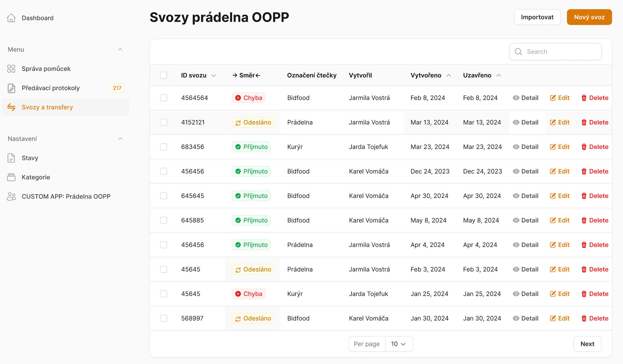Click the Vytvořil column header
Viewport: 623px width, 364px height.
tap(360, 75)
